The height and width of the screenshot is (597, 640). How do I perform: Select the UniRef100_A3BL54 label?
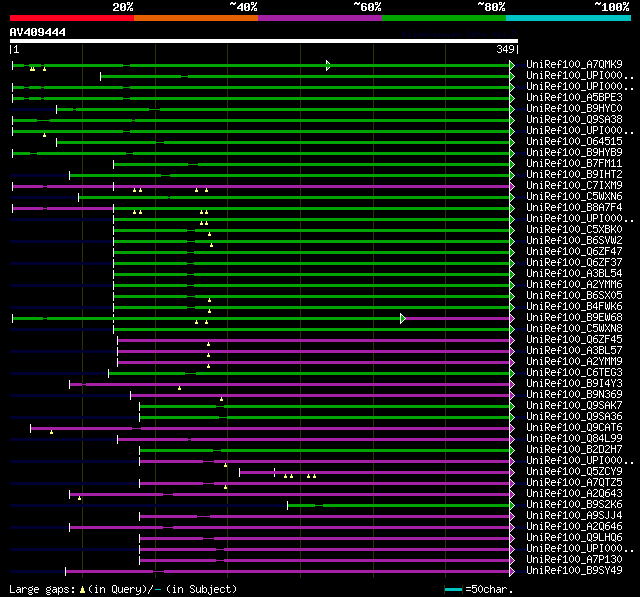574,274
